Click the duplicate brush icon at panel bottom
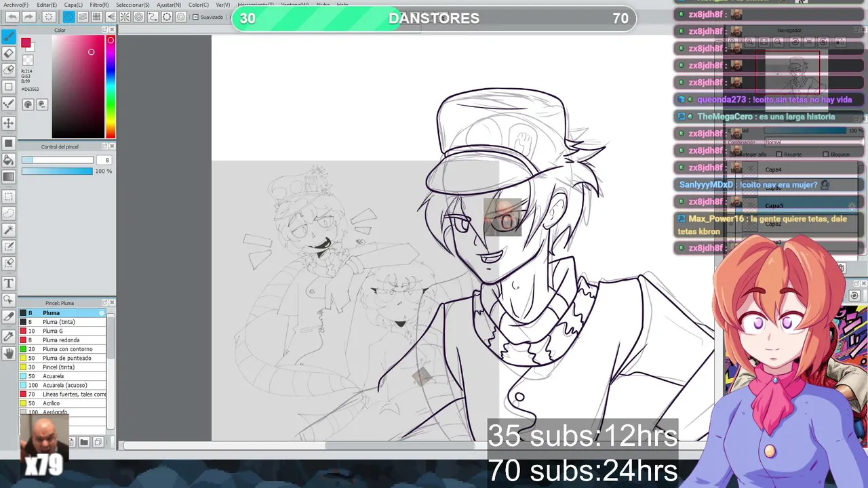Screen dimensions: 868x488 pyautogui.click(x=98, y=442)
